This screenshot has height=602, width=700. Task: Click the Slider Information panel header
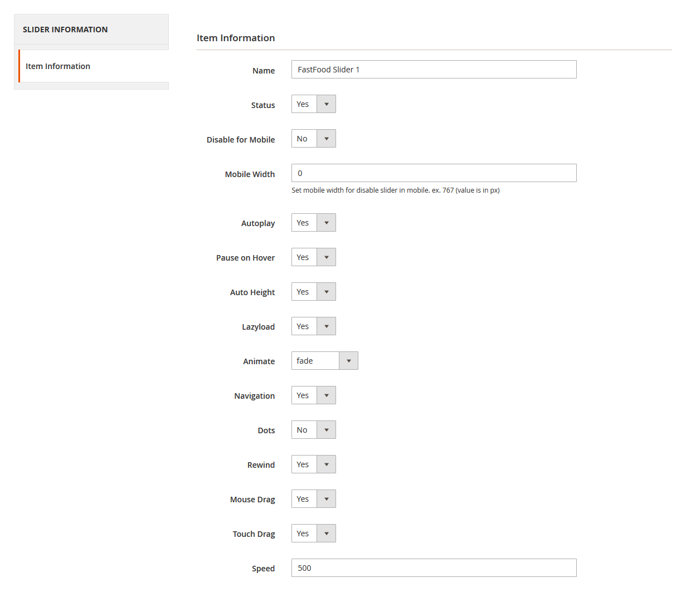pyautogui.click(x=65, y=30)
